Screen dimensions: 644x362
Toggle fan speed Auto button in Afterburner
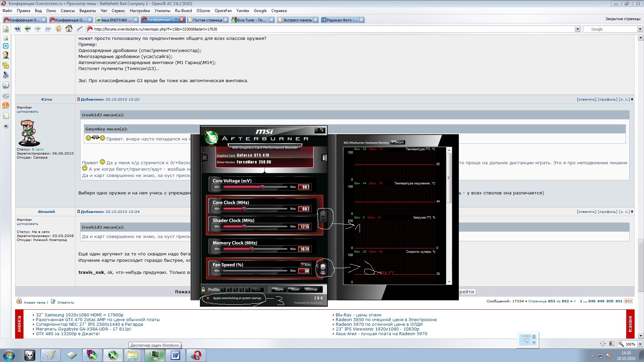(x=306, y=264)
